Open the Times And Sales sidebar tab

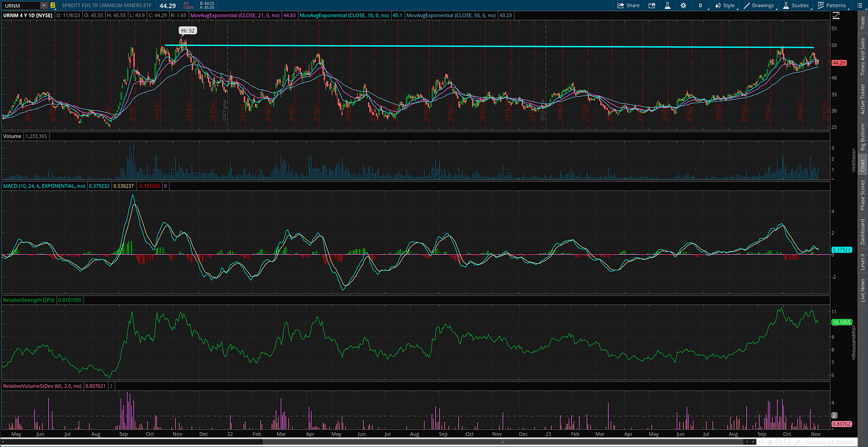tap(863, 56)
